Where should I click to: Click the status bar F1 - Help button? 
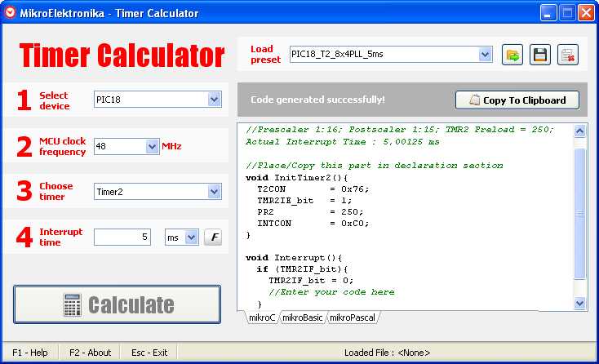click(x=30, y=353)
